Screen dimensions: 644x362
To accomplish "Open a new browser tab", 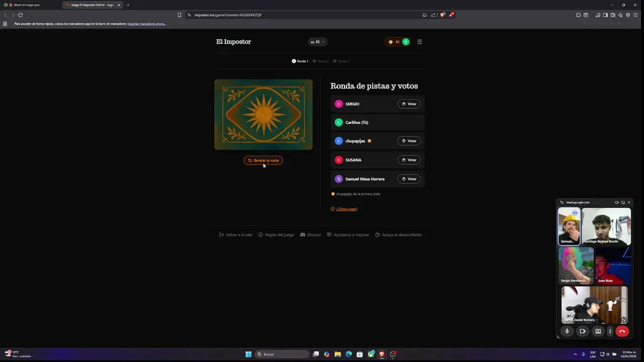I will pos(128,5).
